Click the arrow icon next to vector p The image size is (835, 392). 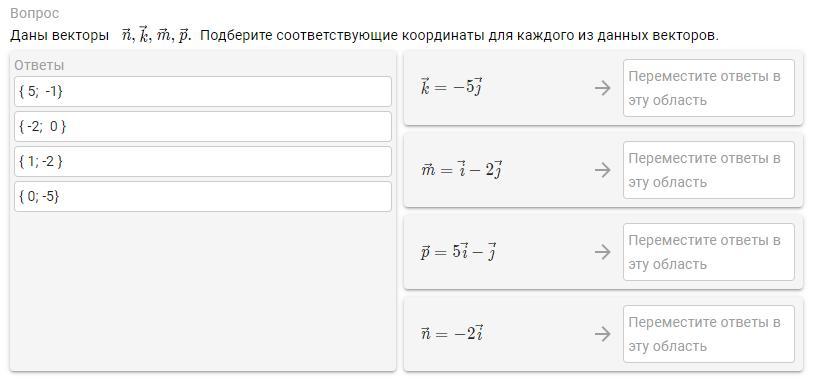(602, 252)
